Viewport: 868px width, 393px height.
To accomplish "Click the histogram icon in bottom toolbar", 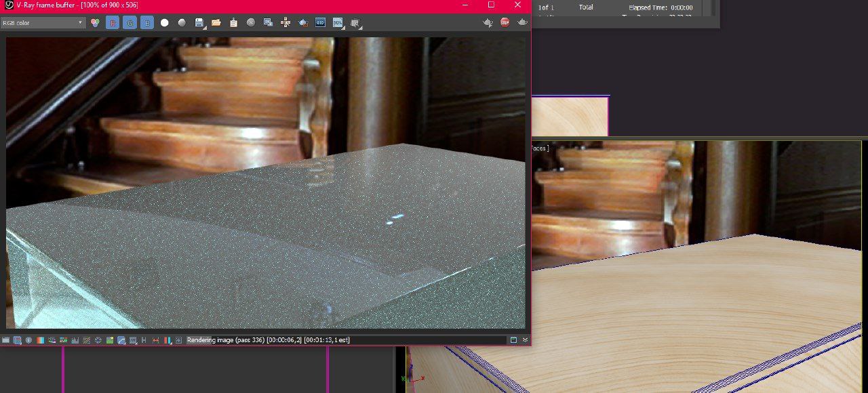I will (75, 340).
